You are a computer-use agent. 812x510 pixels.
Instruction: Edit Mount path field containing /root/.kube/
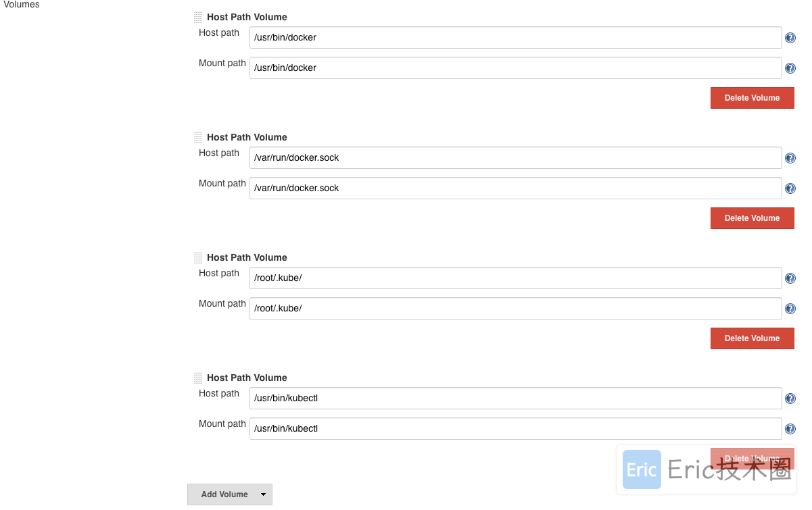(516, 309)
